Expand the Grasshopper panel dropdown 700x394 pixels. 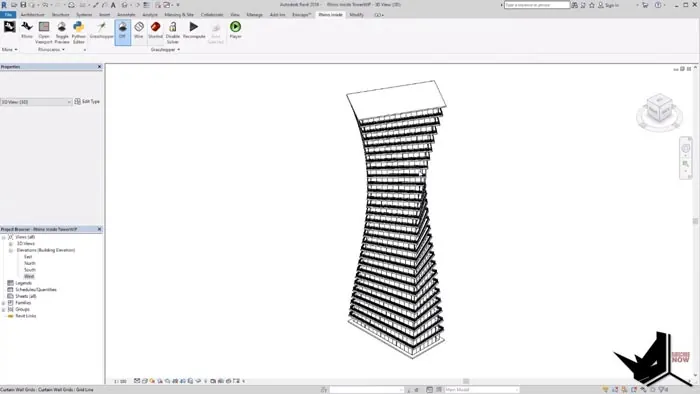pos(165,50)
